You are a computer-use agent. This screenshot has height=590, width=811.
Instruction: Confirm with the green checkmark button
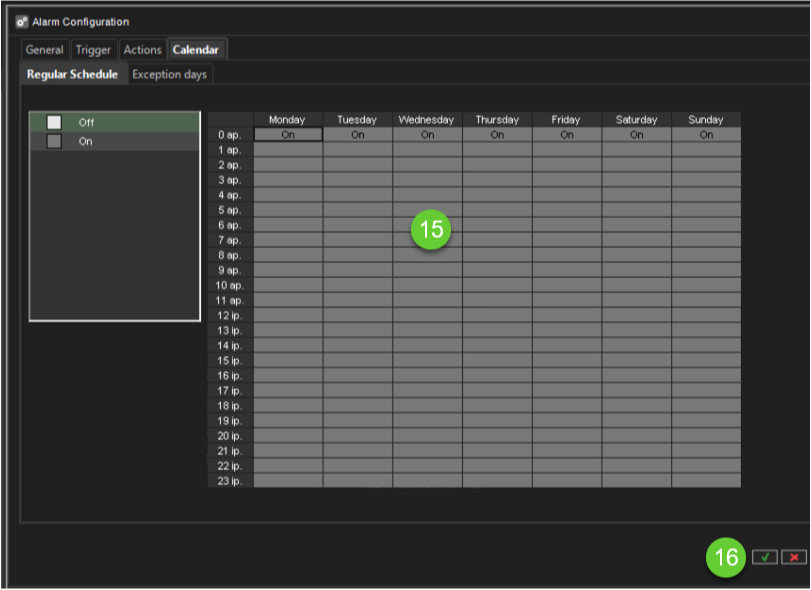(x=765, y=557)
